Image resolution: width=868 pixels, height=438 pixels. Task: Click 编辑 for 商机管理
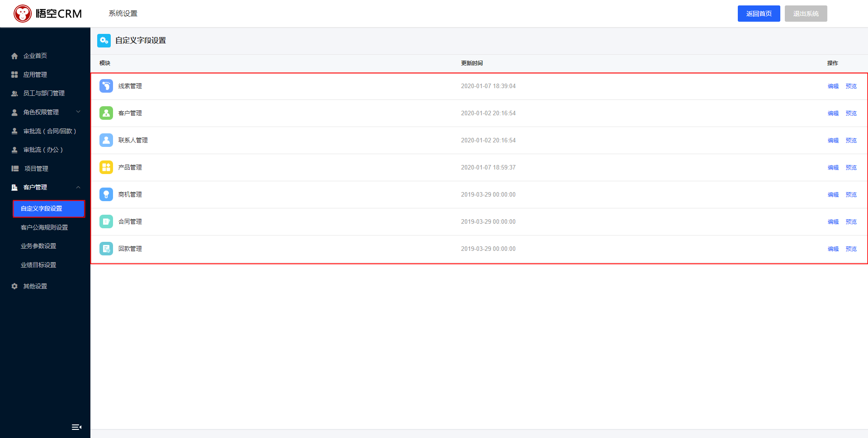pos(833,194)
